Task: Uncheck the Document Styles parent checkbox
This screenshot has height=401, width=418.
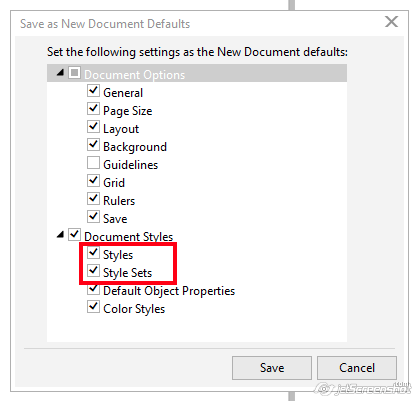Action: click(x=74, y=235)
